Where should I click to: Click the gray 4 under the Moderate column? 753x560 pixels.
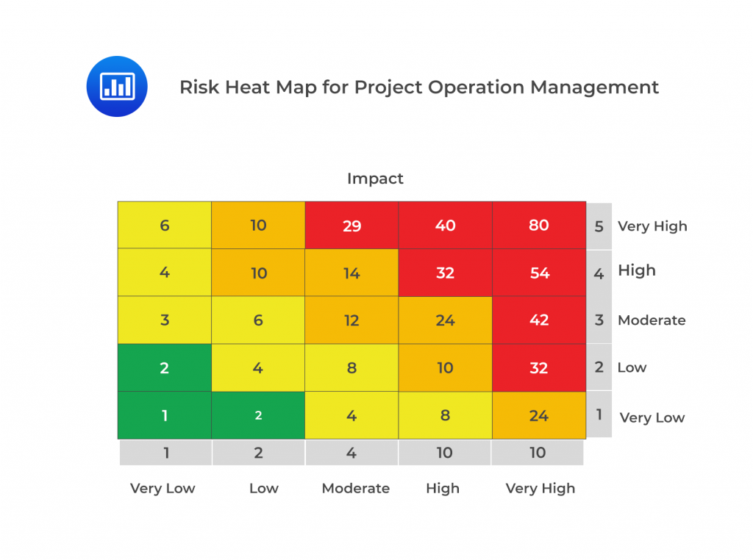coord(351,453)
